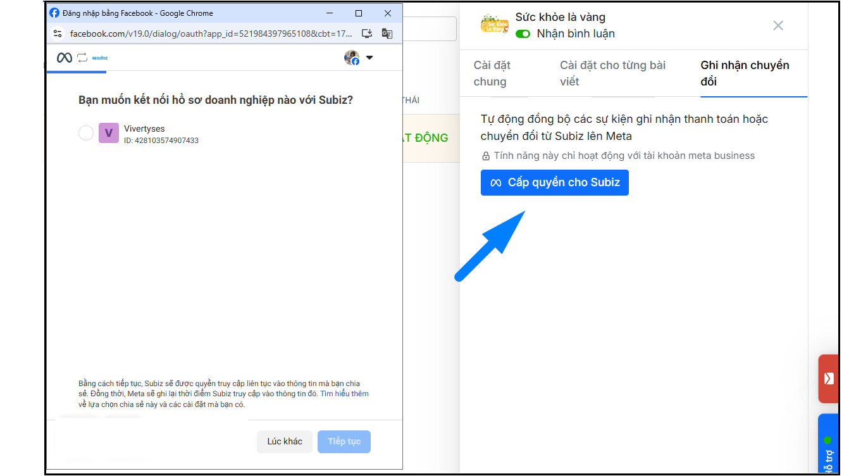Close the Sức khỏe là vàng settings panel
Image resolution: width=868 pixels, height=476 pixels.
coord(778,25)
